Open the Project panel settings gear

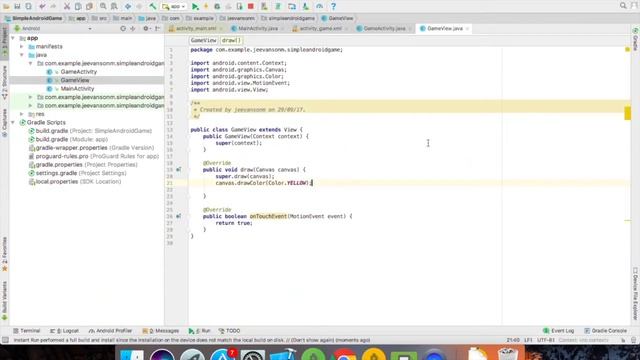(x=146, y=29)
